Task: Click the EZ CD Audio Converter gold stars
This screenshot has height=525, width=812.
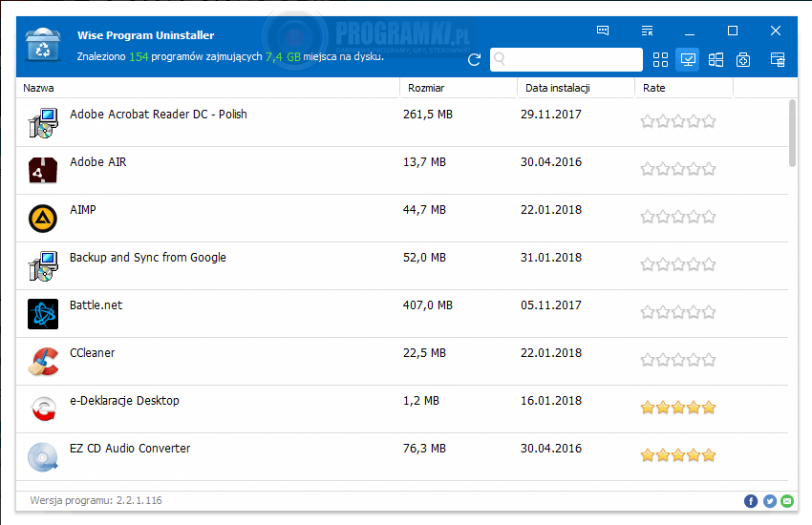Action: [678, 455]
